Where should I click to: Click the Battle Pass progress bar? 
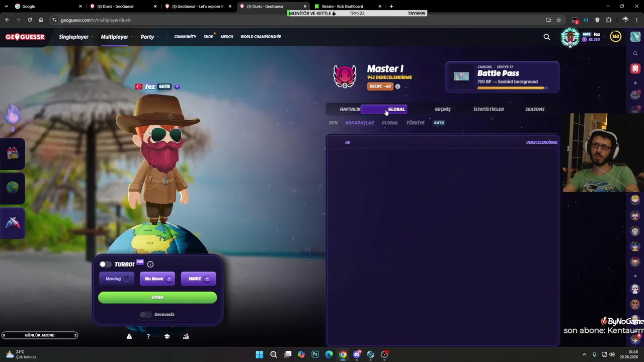coord(513,88)
